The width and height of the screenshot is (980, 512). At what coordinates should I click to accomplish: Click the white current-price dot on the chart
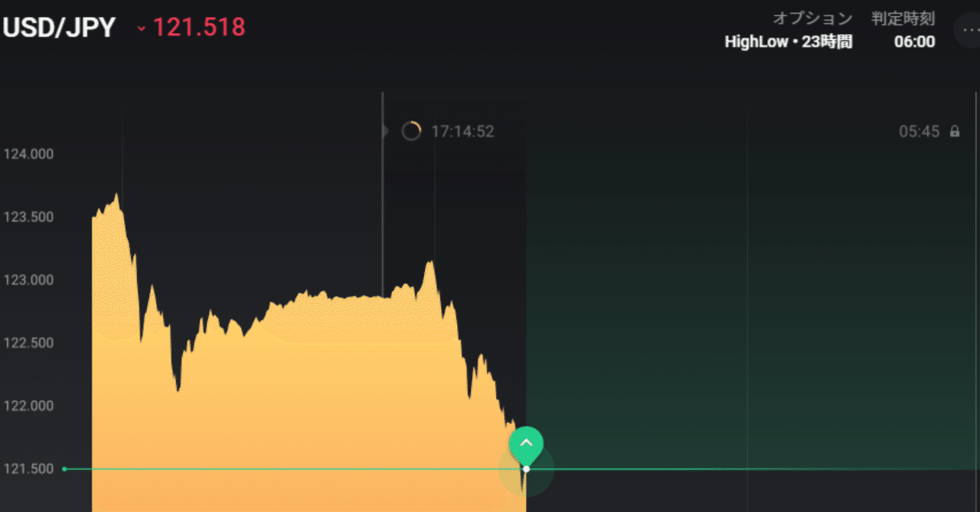pos(526,468)
